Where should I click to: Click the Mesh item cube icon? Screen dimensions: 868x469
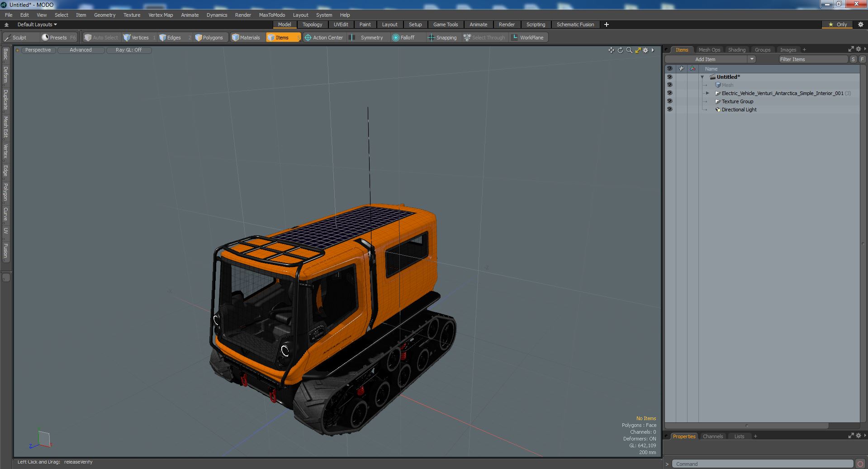[718, 85]
